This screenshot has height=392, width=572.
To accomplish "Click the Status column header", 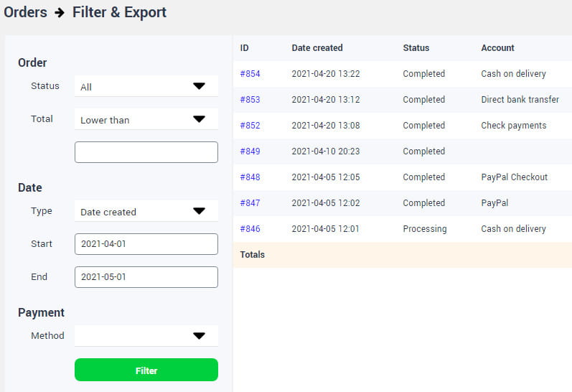I will (x=416, y=48).
